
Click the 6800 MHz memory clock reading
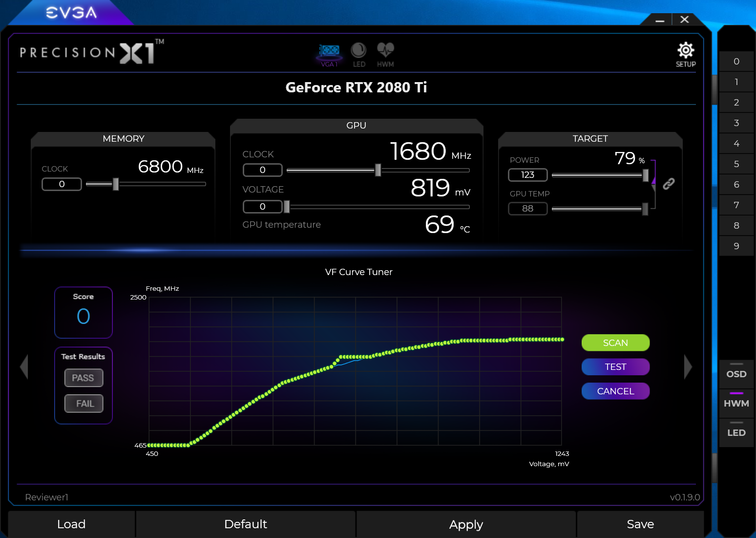[170, 167]
